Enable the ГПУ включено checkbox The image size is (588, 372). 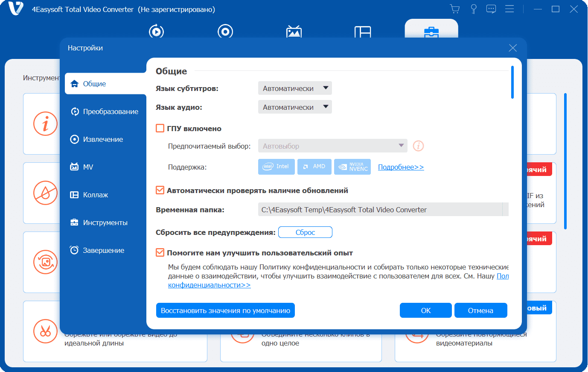tap(160, 128)
